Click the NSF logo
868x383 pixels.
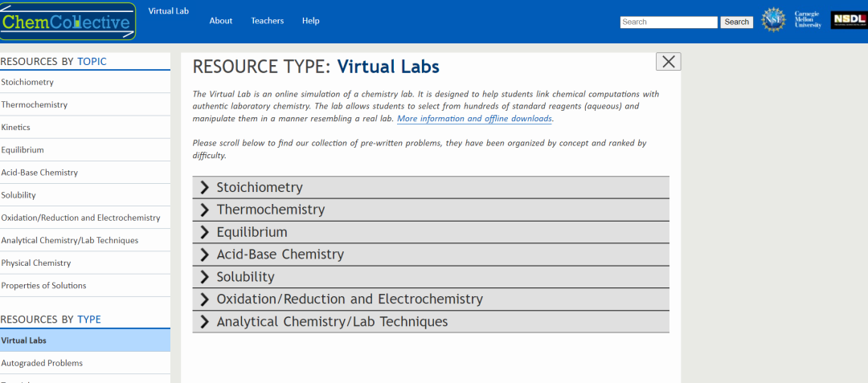pyautogui.click(x=773, y=20)
